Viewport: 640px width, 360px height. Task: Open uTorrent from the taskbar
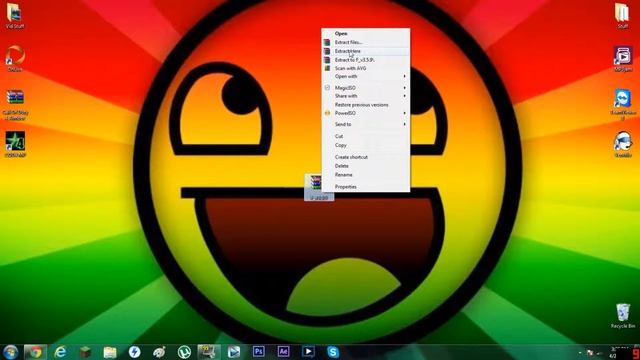(x=184, y=352)
